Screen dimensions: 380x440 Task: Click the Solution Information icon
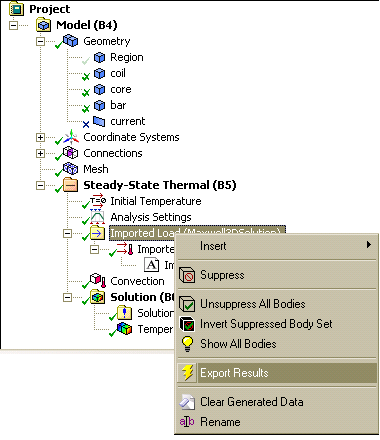tap(125, 313)
